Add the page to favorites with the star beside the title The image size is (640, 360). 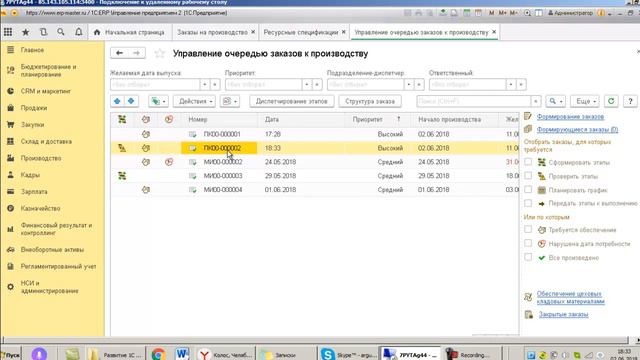pyautogui.click(x=160, y=53)
